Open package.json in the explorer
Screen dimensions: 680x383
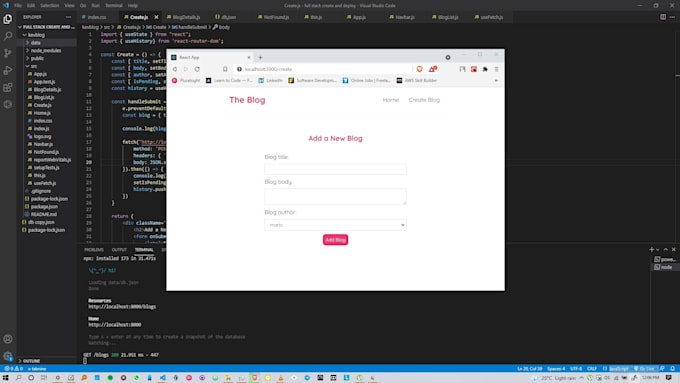click(x=44, y=206)
